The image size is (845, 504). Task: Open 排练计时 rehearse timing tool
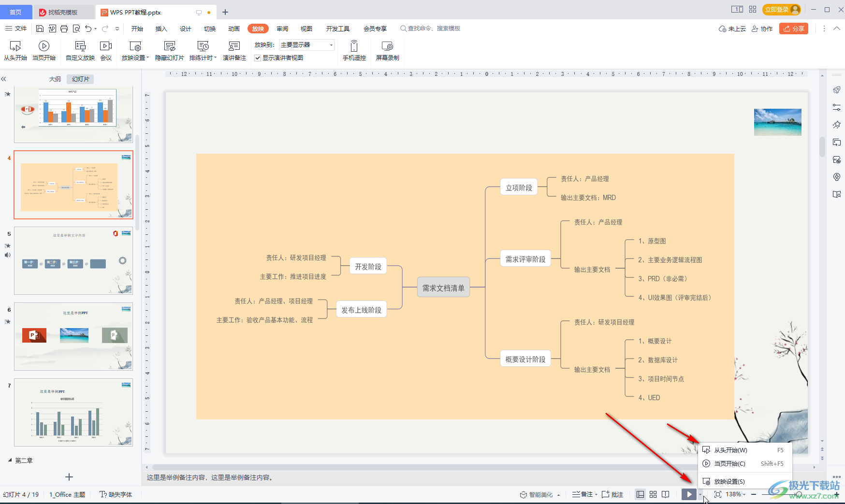click(x=203, y=50)
